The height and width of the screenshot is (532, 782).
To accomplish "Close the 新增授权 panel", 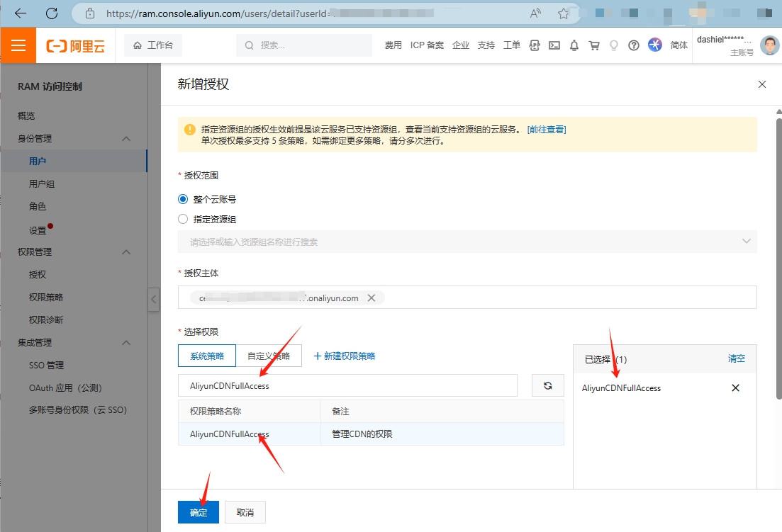I will point(762,84).
